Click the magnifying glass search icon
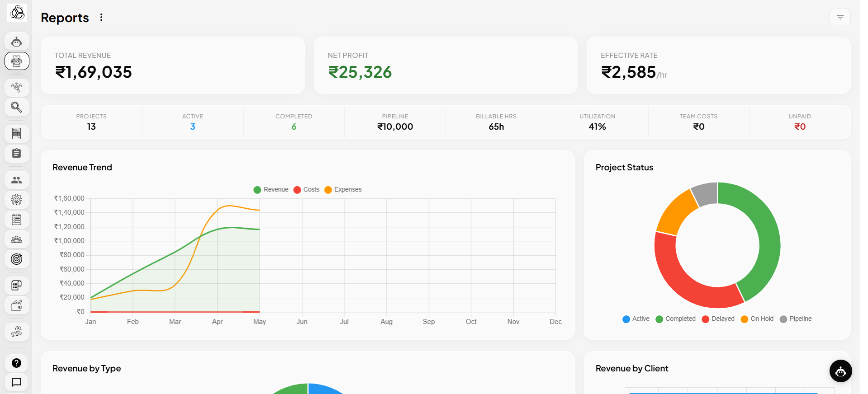The image size is (868, 394). coord(17,107)
